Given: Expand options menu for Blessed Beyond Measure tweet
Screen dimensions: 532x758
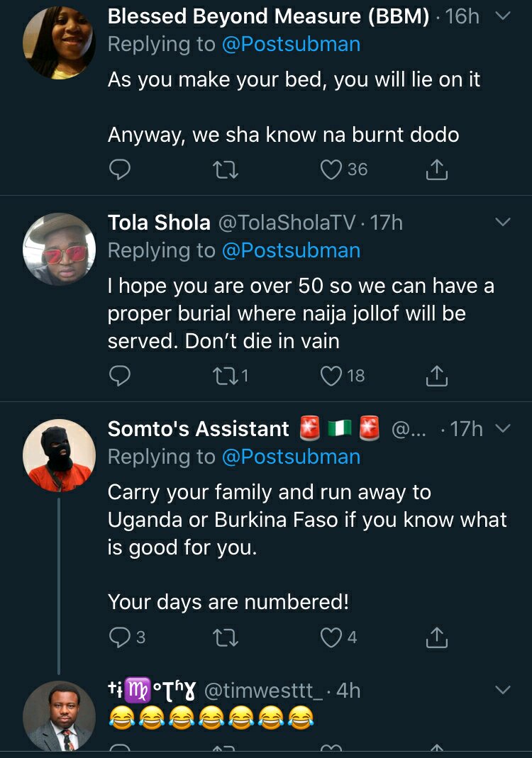Looking at the screenshot, I should click(502, 16).
